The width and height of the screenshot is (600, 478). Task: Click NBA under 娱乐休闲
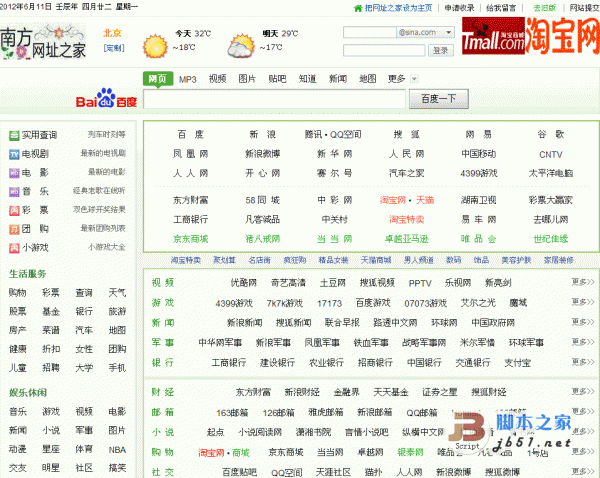pos(117,450)
